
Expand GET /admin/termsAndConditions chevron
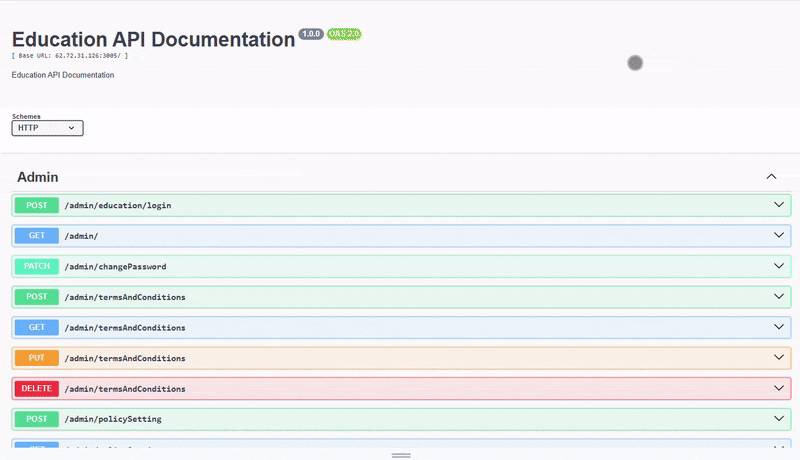(x=779, y=327)
